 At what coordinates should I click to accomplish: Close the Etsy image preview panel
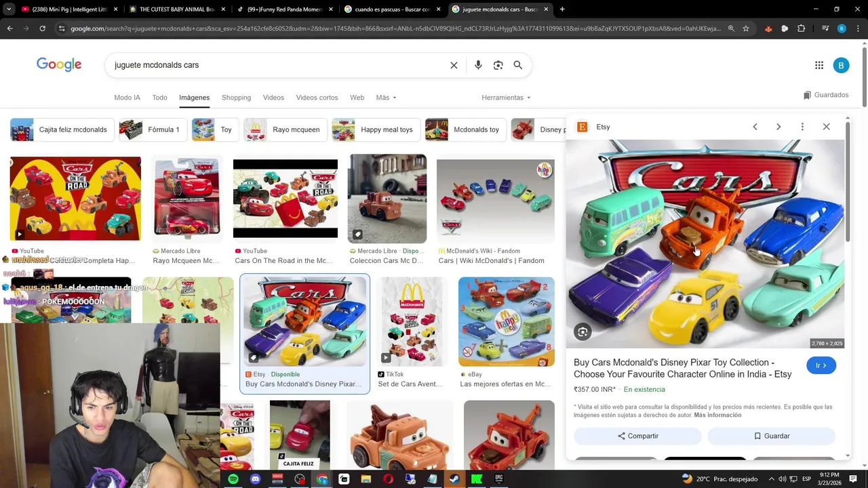pyautogui.click(x=826, y=127)
